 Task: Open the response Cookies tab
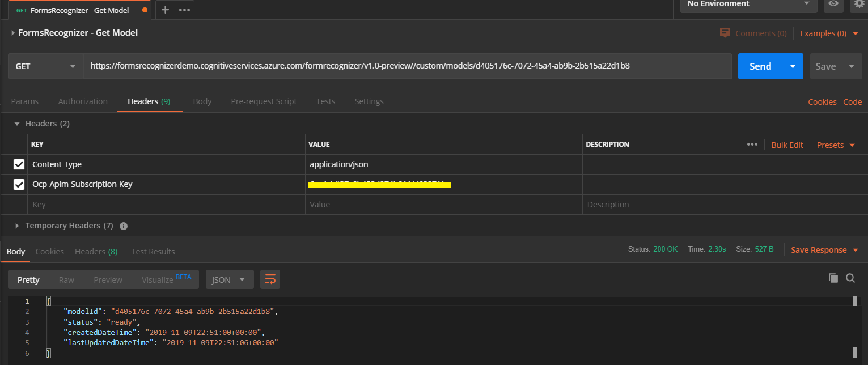point(49,252)
